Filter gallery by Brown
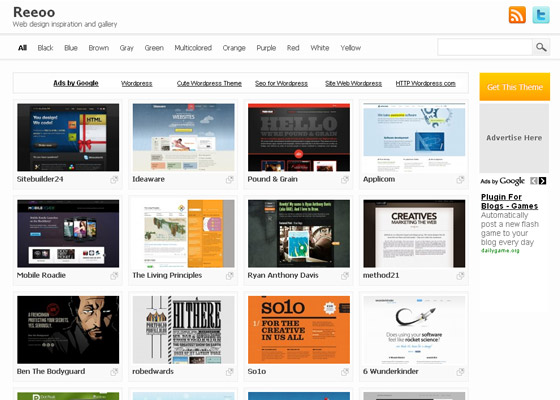Screen dimensions: 560x400 point(99,48)
